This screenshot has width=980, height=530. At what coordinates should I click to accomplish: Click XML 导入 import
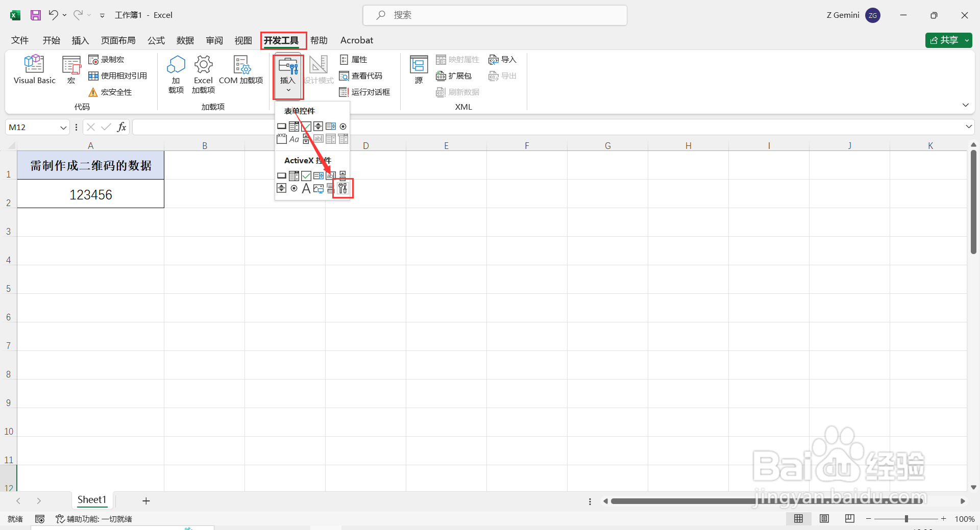click(x=502, y=60)
